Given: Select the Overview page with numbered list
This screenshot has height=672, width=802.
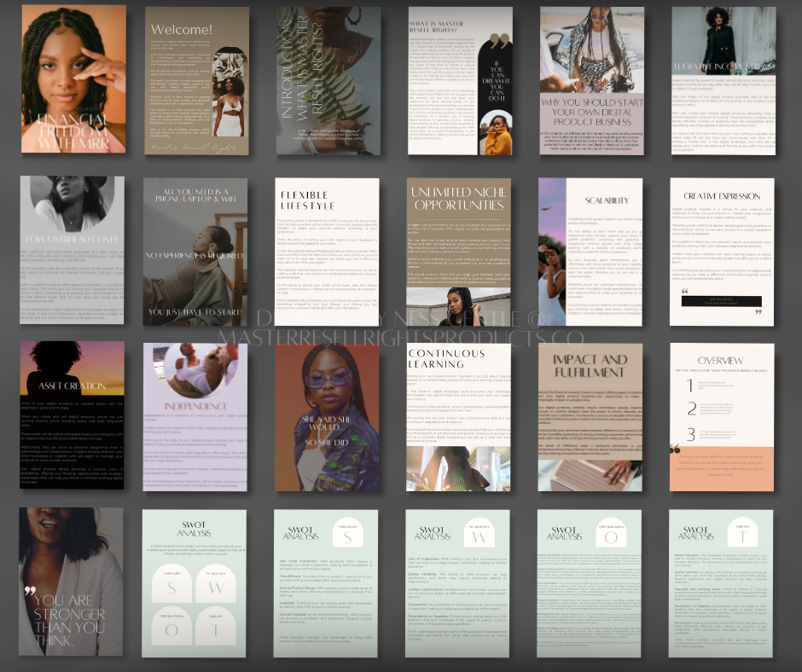Looking at the screenshot, I should pos(722,415).
